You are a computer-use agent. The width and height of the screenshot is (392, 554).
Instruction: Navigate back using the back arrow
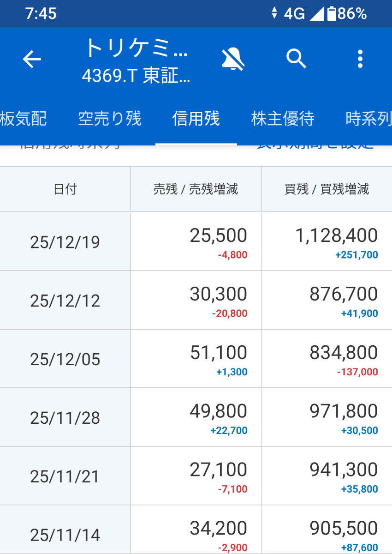tap(31, 59)
